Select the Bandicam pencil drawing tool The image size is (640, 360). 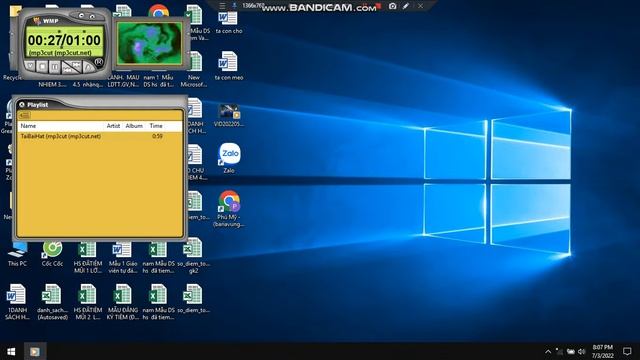click(406, 6)
